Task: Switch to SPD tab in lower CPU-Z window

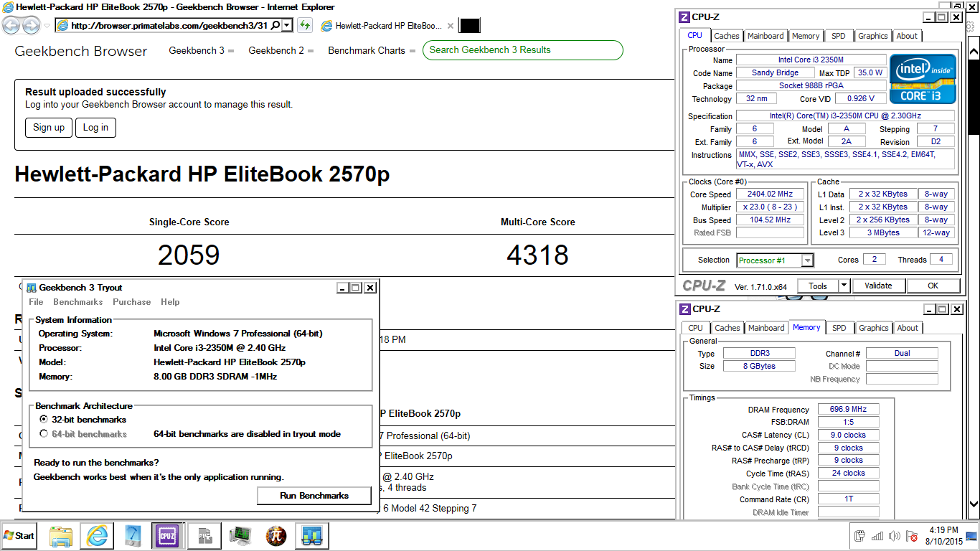Action: click(x=839, y=328)
